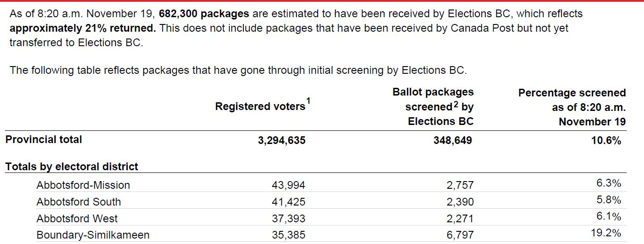Select the bold 682,300 packages text
644x244 pixels.
tap(204, 14)
